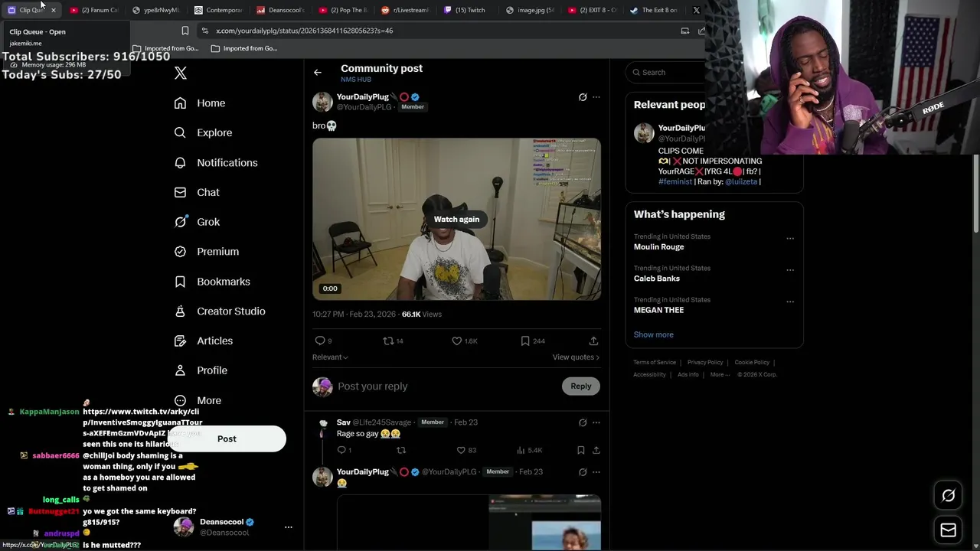Click the Watch again overlay on the video
980x551 pixels.
coord(456,219)
